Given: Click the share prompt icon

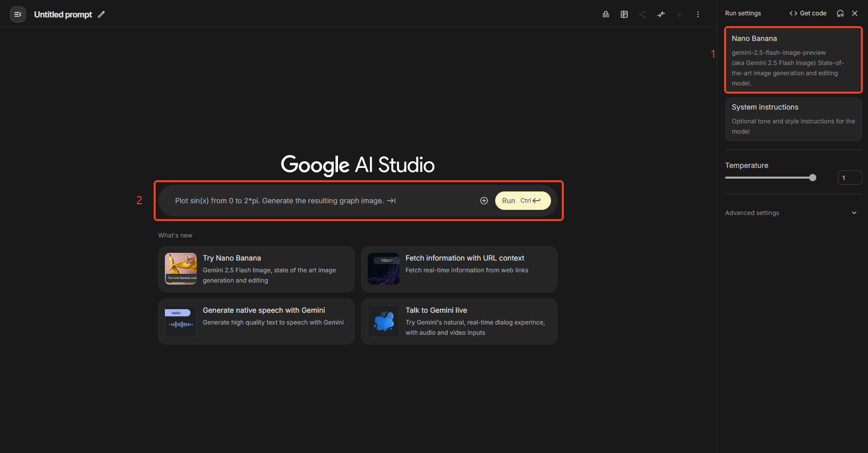Looking at the screenshot, I should tap(643, 14).
